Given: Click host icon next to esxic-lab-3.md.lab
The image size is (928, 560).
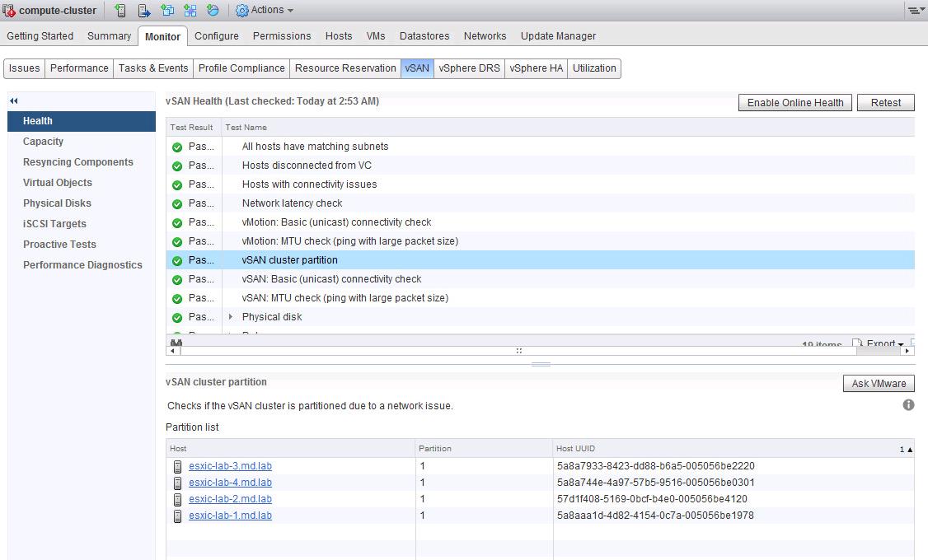Looking at the screenshot, I should tap(177, 467).
